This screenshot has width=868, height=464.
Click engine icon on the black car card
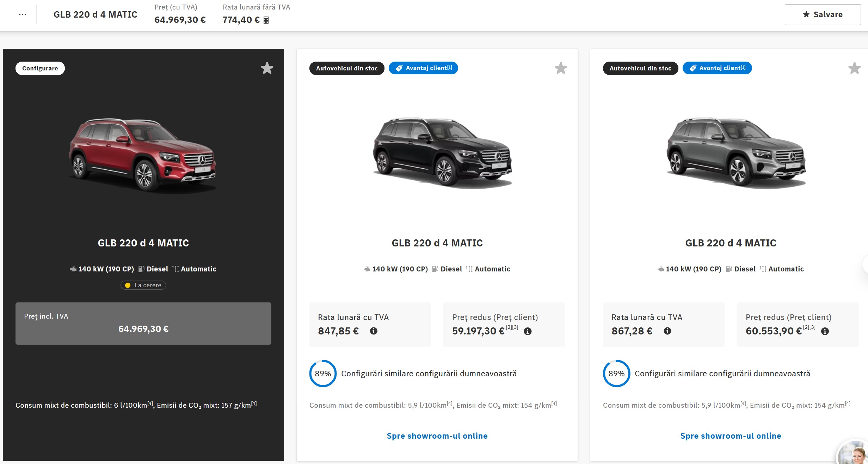tap(367, 269)
